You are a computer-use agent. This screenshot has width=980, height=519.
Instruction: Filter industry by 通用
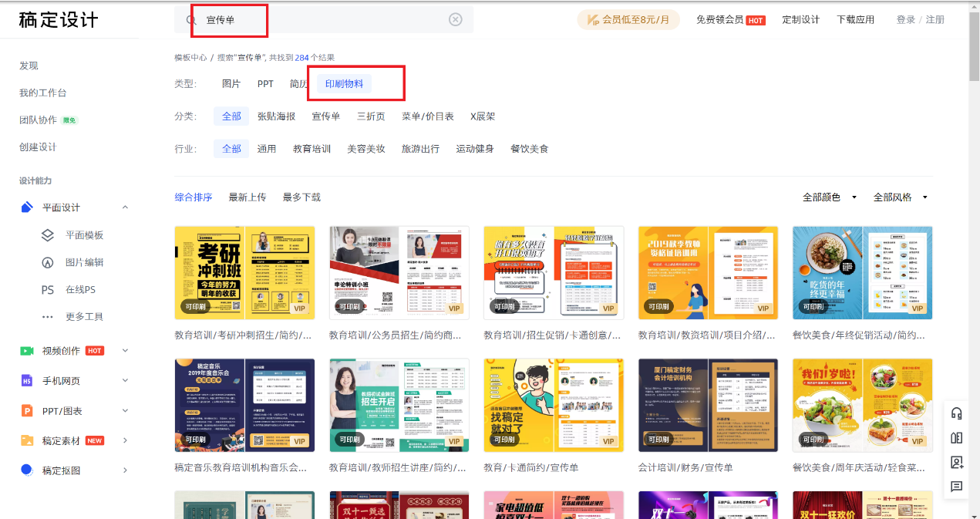267,149
